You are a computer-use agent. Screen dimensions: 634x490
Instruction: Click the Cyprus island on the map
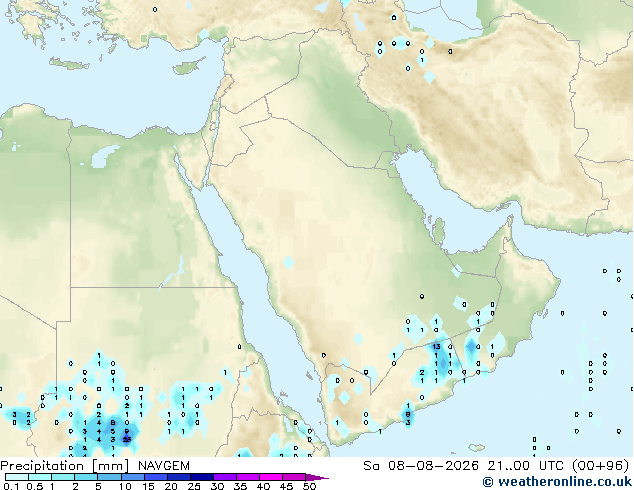pyautogui.click(x=189, y=67)
